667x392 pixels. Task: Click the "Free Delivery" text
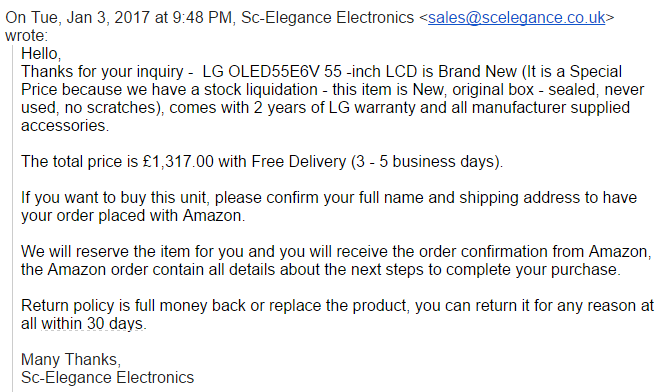[299, 162]
